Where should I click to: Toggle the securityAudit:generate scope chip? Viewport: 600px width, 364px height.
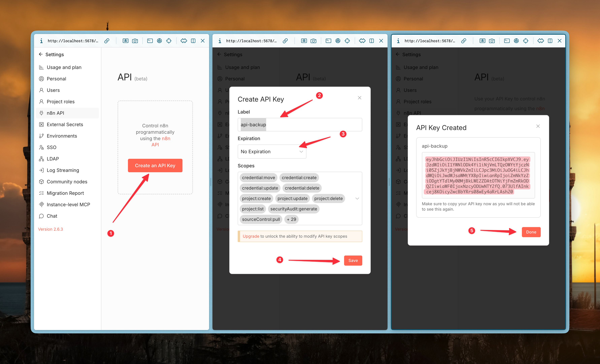pos(293,209)
